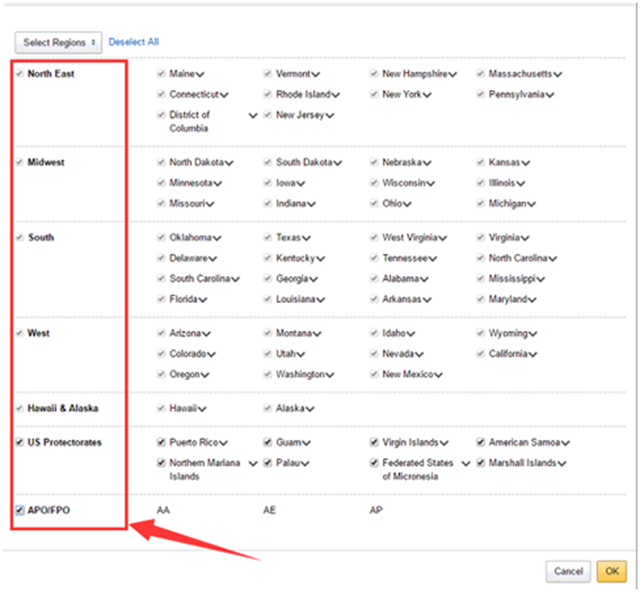Click the AA label in APO/FPO row
This screenshot has width=640, height=592.
click(163, 510)
